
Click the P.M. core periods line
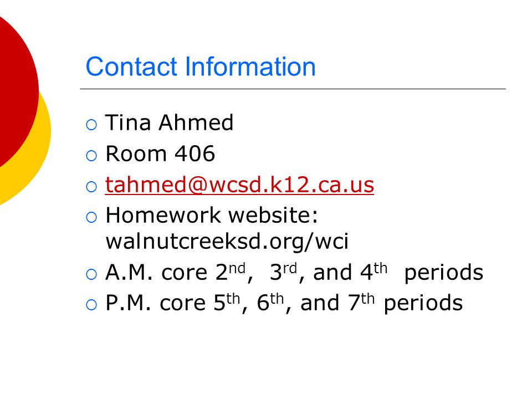pos(284,303)
